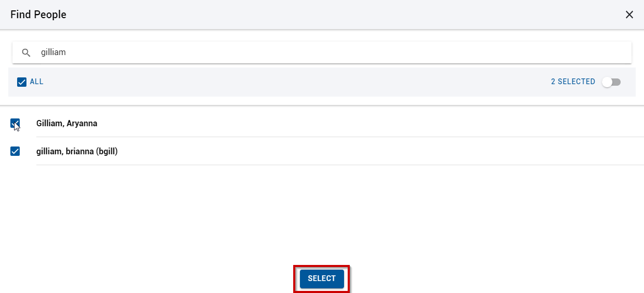Click empty middle of the ALL filter bar

pos(296,82)
